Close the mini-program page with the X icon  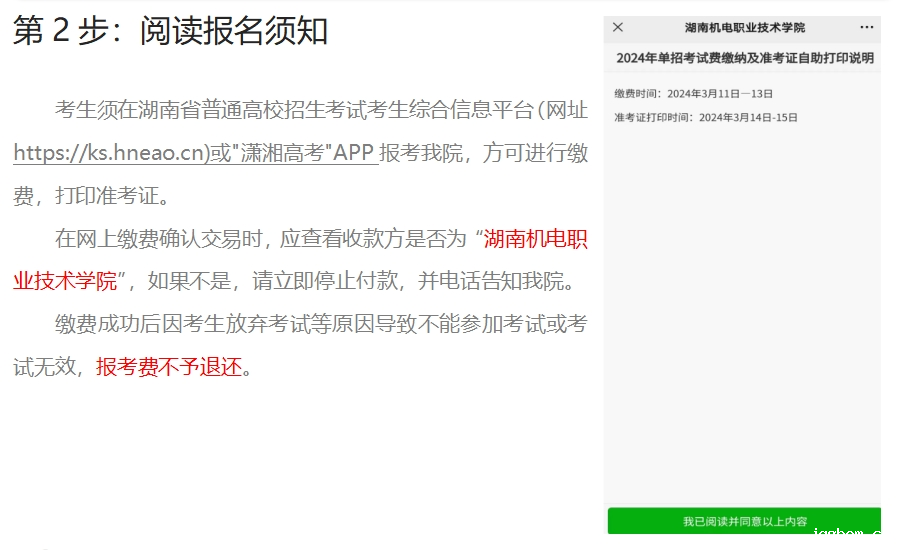pos(618,28)
